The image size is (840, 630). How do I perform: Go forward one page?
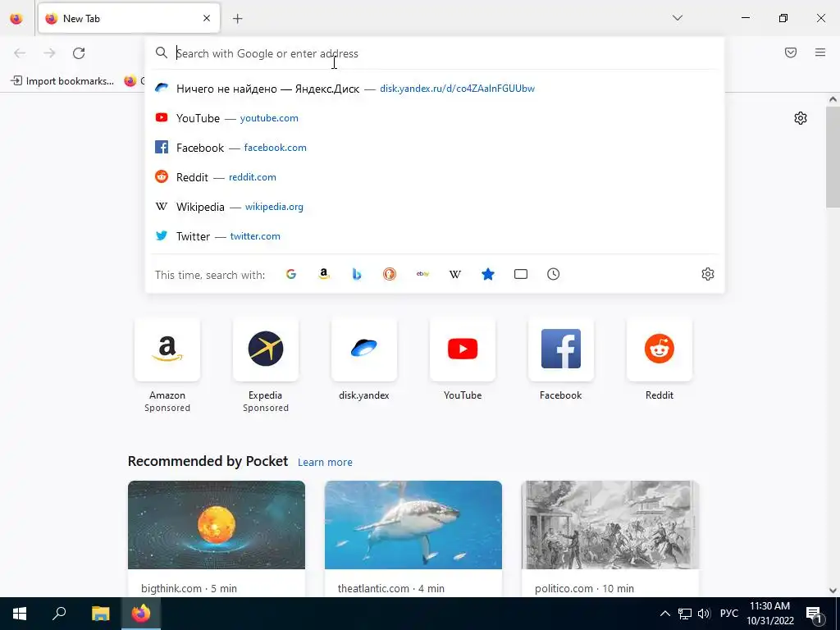(x=49, y=53)
